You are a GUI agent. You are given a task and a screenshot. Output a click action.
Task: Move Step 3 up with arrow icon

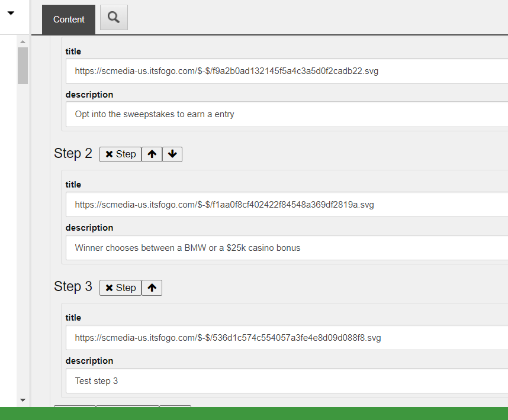click(x=152, y=287)
